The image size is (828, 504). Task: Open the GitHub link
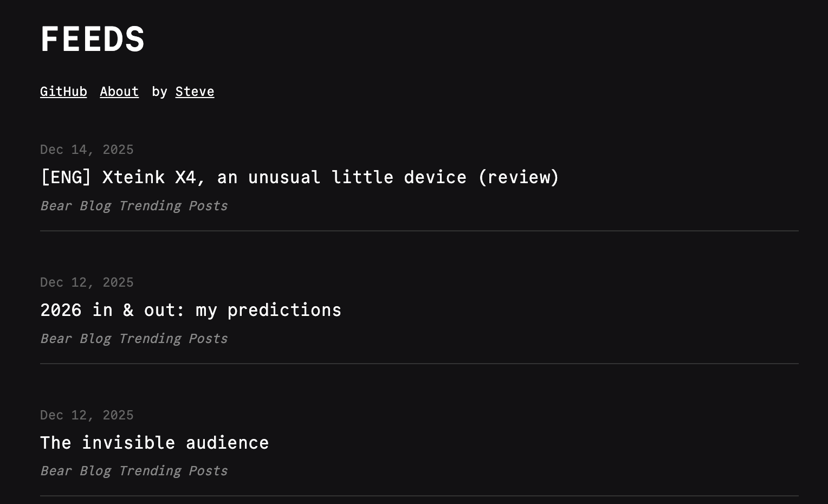point(63,92)
